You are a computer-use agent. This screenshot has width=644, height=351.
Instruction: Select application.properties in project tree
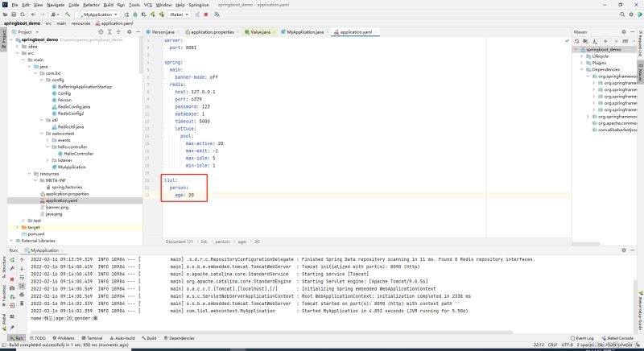point(67,193)
